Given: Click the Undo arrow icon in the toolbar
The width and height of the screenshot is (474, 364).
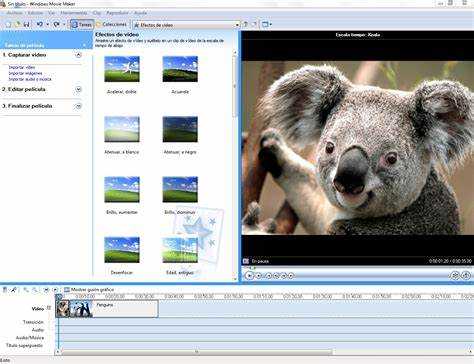Looking at the screenshot, I should (40, 24).
